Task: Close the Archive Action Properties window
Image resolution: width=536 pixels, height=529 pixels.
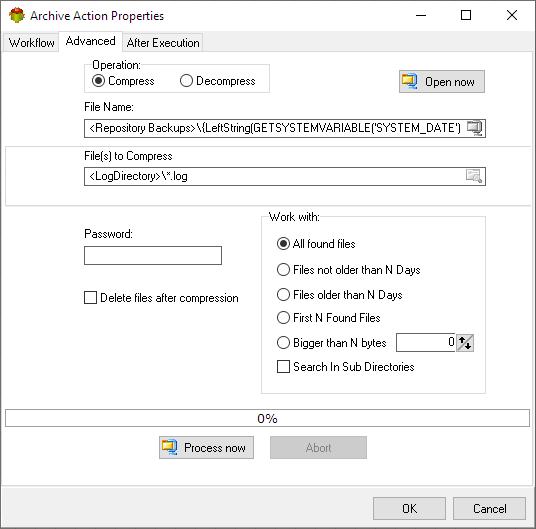Action: click(512, 15)
